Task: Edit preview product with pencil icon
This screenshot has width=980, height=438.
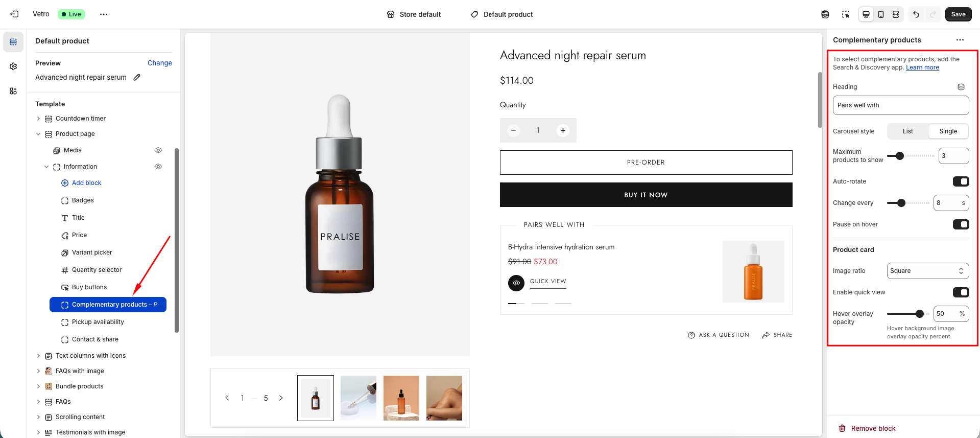Action: point(137,77)
